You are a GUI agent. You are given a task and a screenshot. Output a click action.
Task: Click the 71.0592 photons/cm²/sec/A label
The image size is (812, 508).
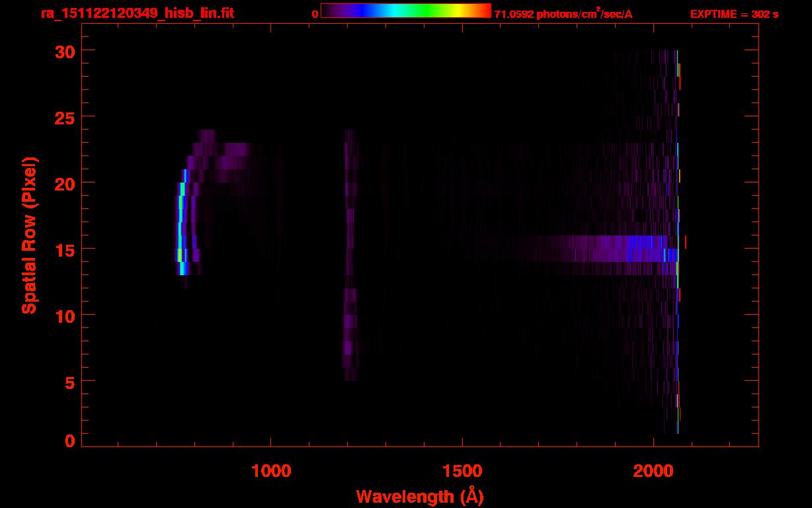pos(563,13)
